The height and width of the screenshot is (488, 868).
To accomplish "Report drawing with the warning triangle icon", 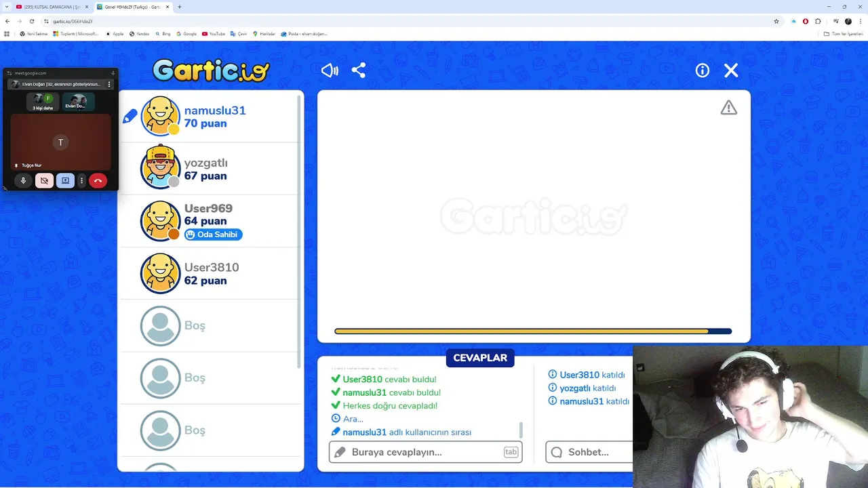I will coord(728,108).
